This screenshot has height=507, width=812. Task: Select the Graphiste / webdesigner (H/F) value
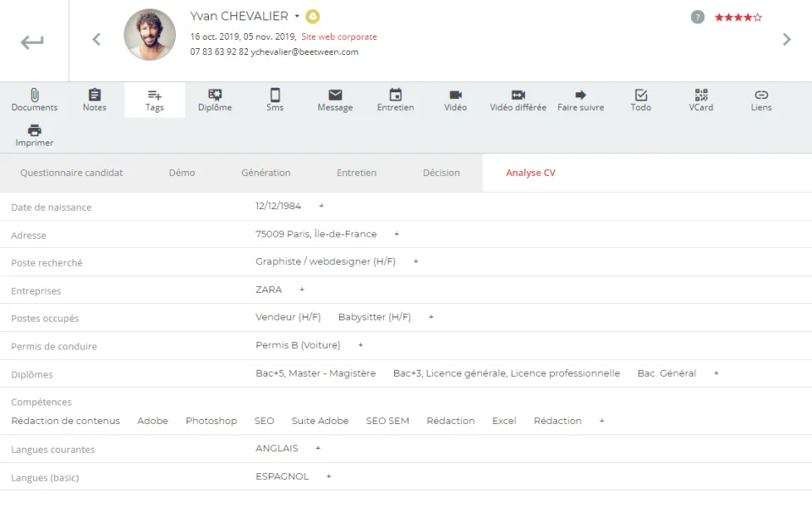325,262
